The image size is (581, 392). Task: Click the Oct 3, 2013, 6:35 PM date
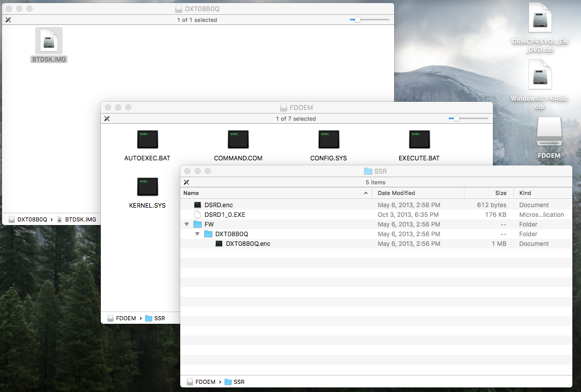(x=408, y=214)
